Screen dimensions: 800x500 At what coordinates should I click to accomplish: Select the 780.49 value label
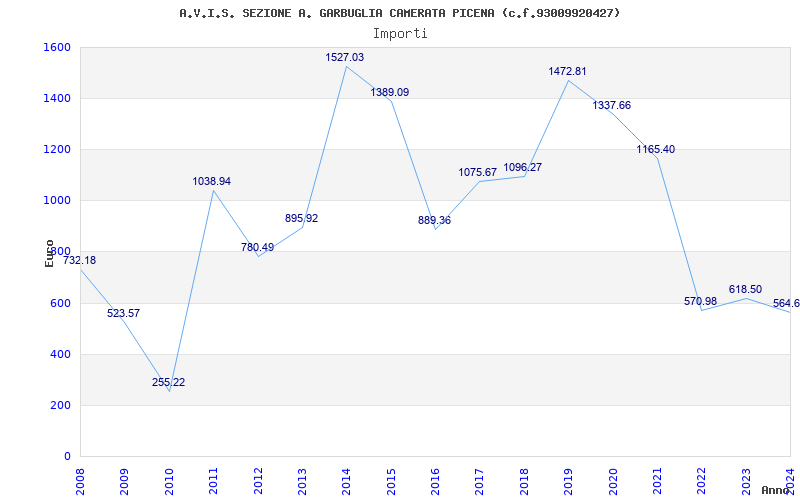pos(258,247)
